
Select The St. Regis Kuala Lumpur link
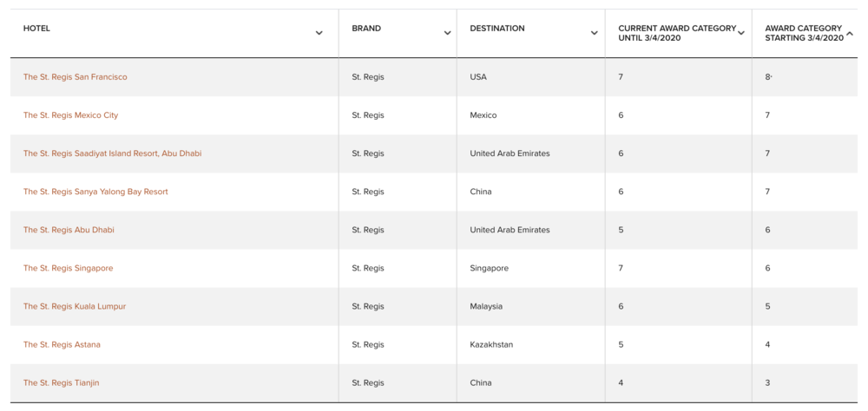[x=75, y=306]
